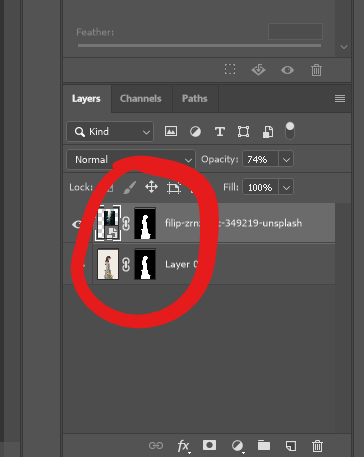The width and height of the screenshot is (364, 457).
Task: Click the Feather value field
Action: (x=295, y=32)
